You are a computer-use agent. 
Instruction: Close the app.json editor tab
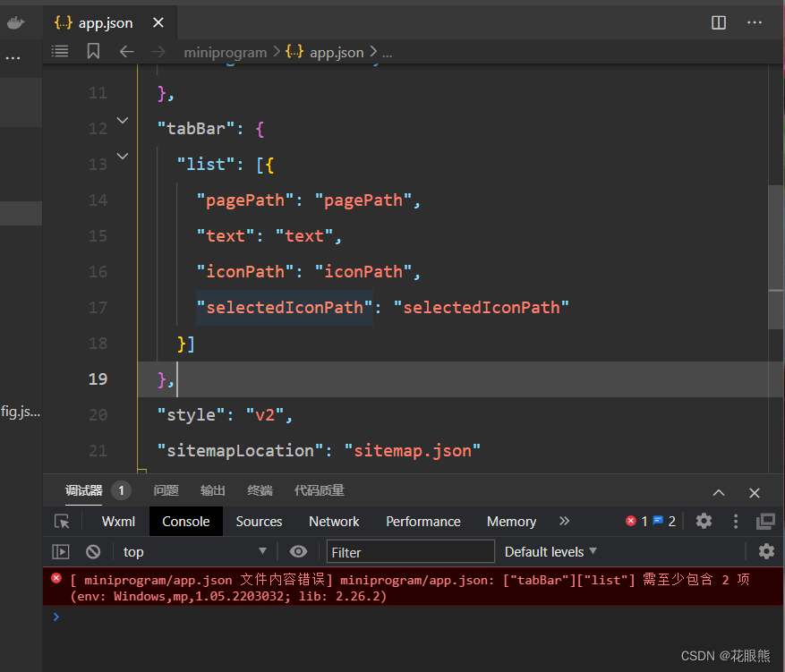click(158, 22)
